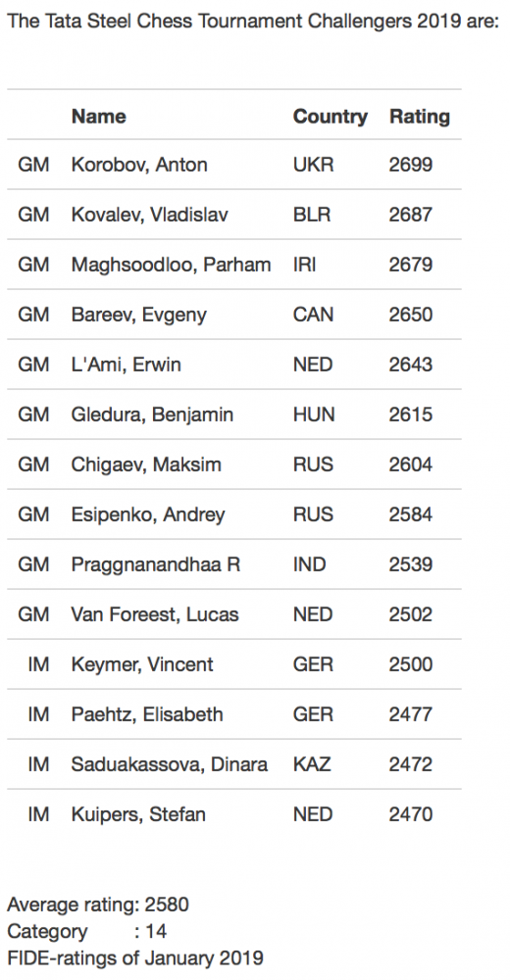The width and height of the screenshot is (510, 980).
Task: Click Chigaev, Maksim name
Action: coord(146,465)
